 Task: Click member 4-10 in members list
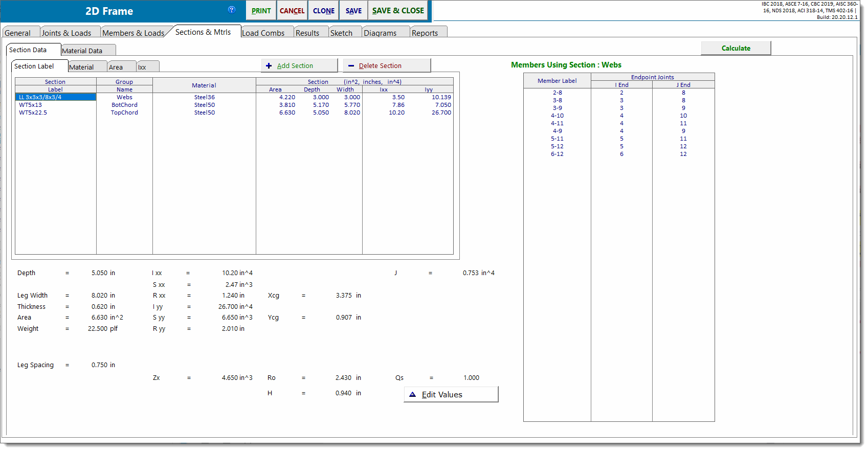(557, 116)
